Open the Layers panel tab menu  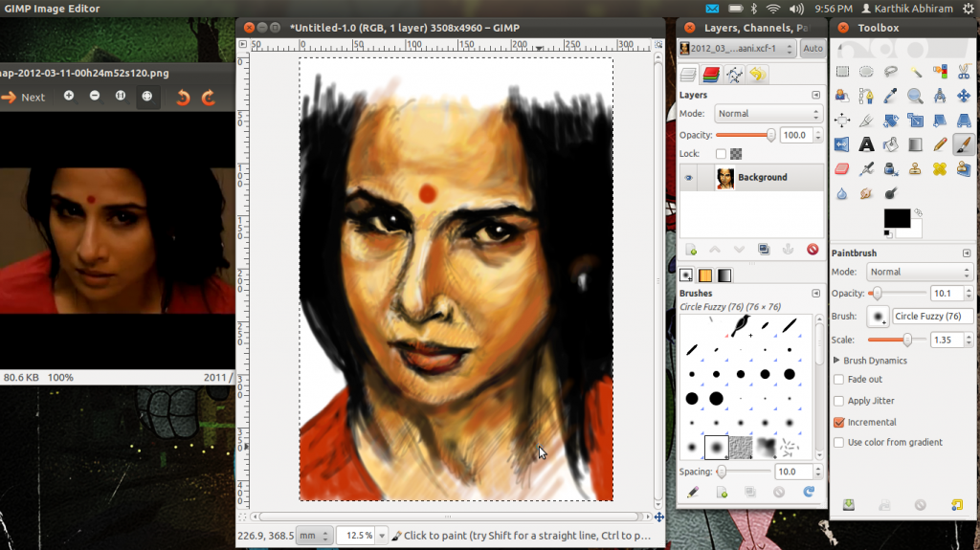[x=815, y=95]
